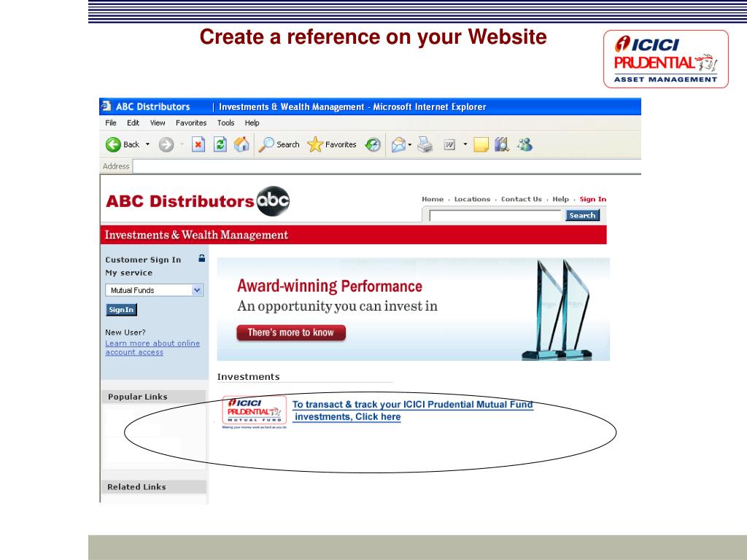Open Learn more about online account access link

pyautogui.click(x=152, y=348)
